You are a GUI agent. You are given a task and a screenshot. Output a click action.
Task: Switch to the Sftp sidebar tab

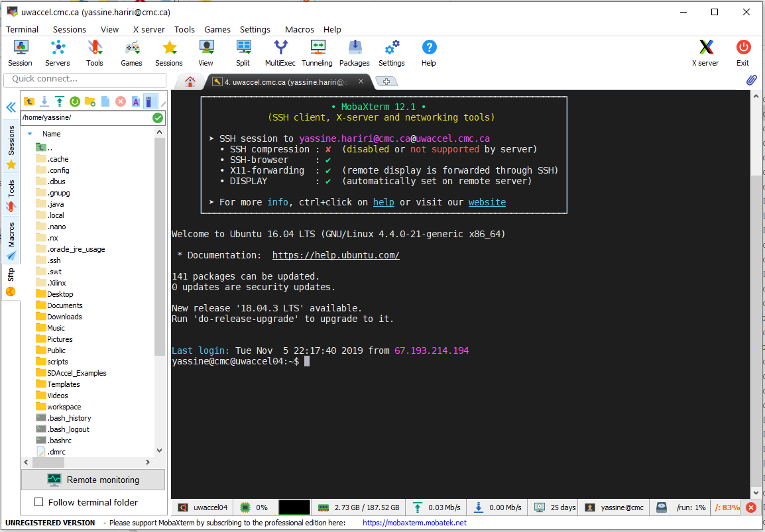(11, 276)
